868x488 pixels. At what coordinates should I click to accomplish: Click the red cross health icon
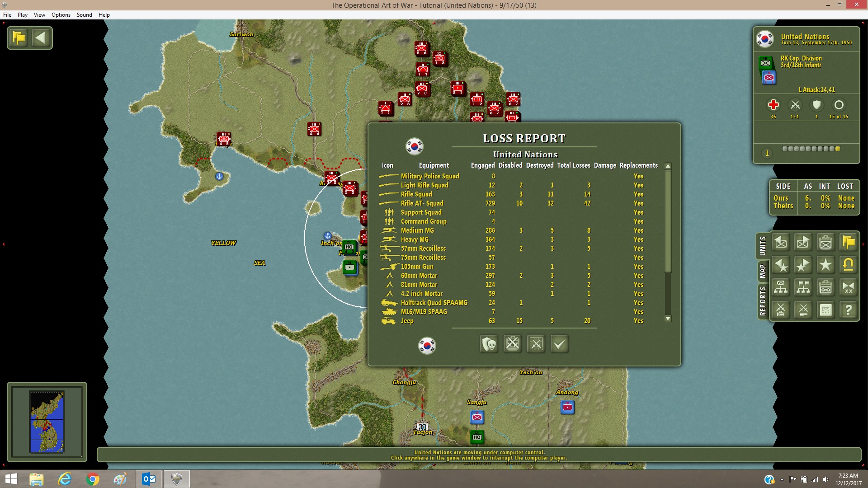tap(773, 105)
